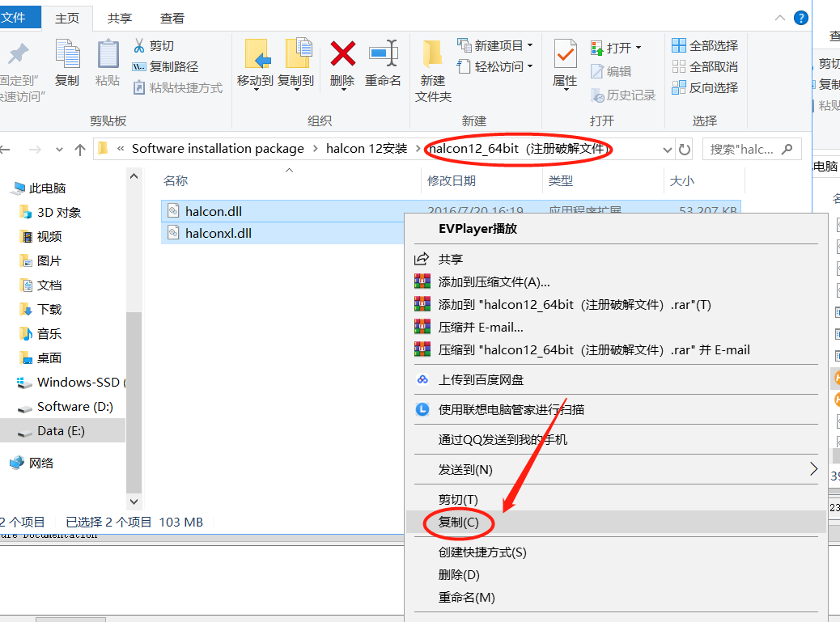Viewport: 840px width, 622px height.
Task: Choose 复制(C) in the context menu
Action: click(x=458, y=523)
